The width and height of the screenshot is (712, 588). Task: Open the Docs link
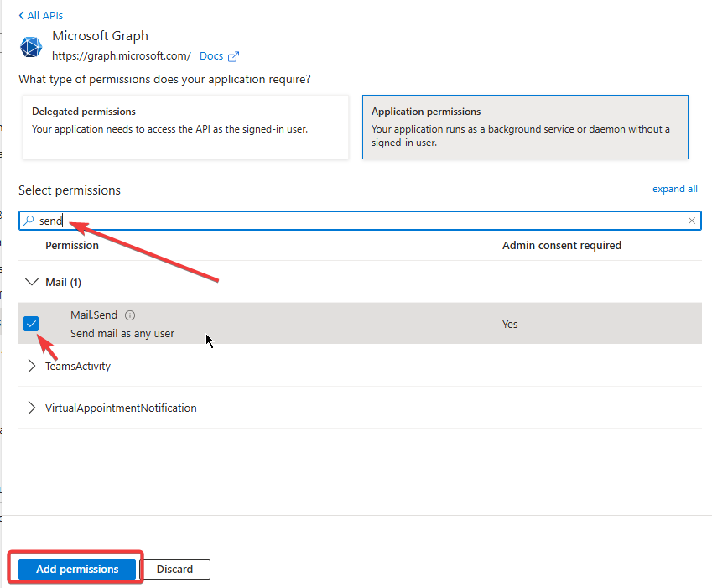click(211, 56)
